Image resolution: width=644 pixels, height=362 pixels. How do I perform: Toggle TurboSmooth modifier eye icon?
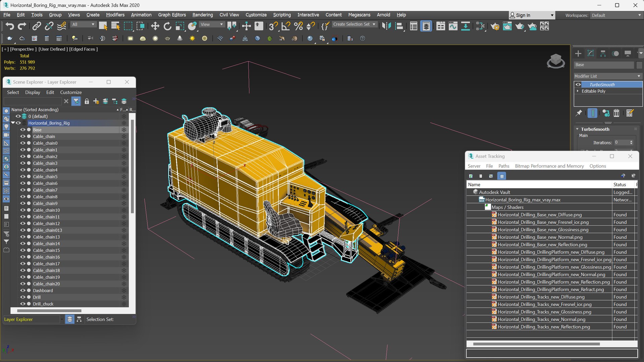[x=578, y=84]
